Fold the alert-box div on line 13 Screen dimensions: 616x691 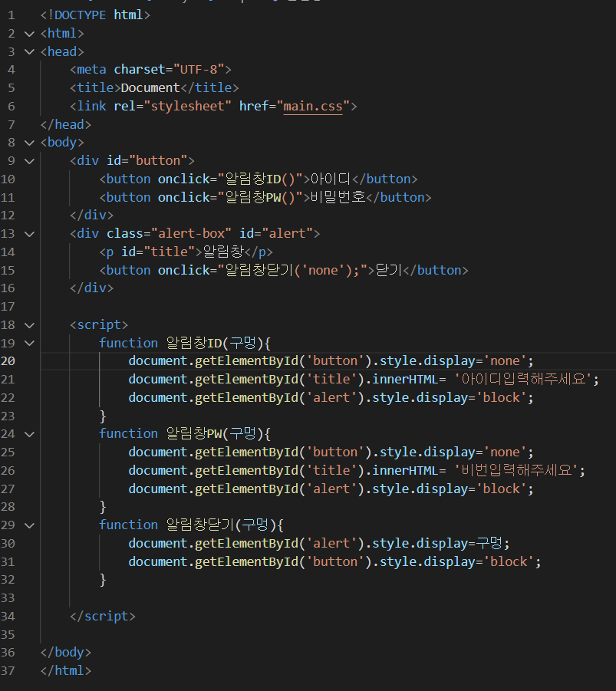pos(29,234)
